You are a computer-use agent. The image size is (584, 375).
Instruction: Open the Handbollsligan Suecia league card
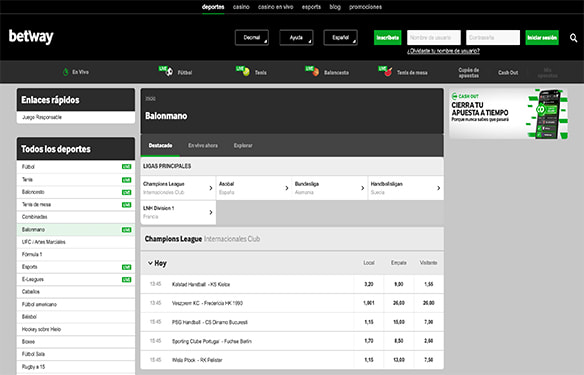[x=406, y=188]
